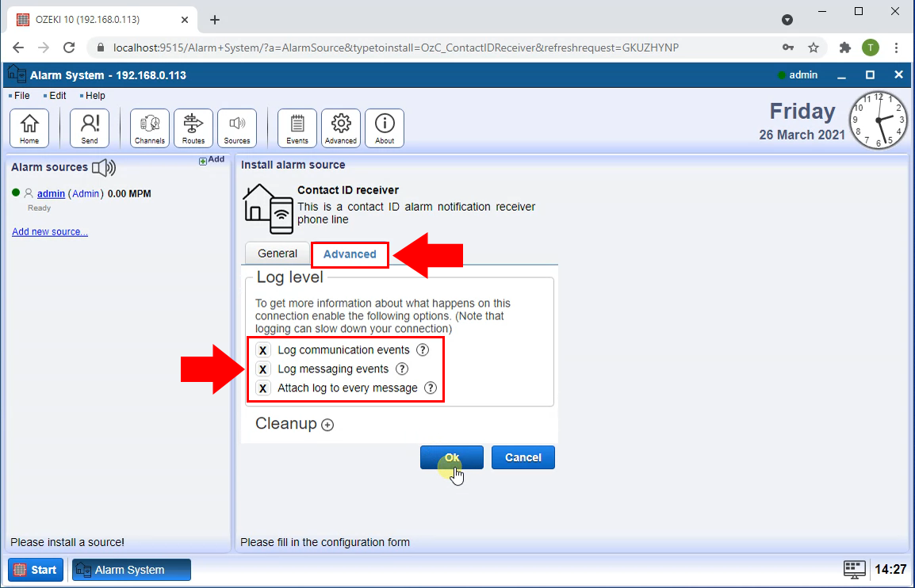Image resolution: width=915 pixels, height=588 pixels.
Task: Open the Routes toolbar icon
Action: tap(193, 128)
